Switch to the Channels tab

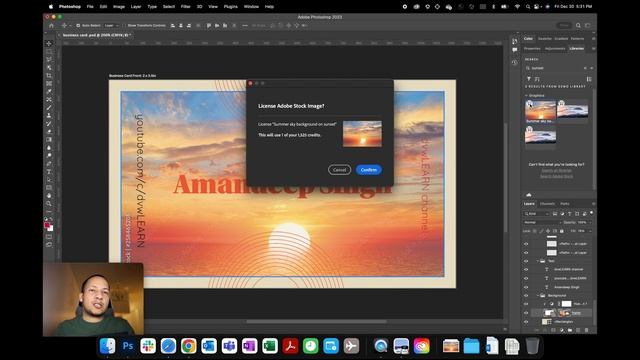[547, 204]
